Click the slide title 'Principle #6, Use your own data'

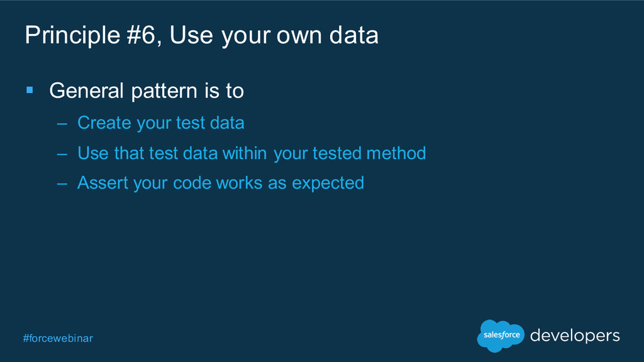point(201,35)
